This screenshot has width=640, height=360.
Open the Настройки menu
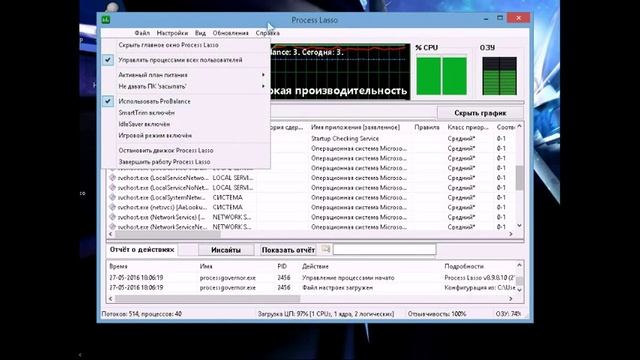(x=172, y=33)
